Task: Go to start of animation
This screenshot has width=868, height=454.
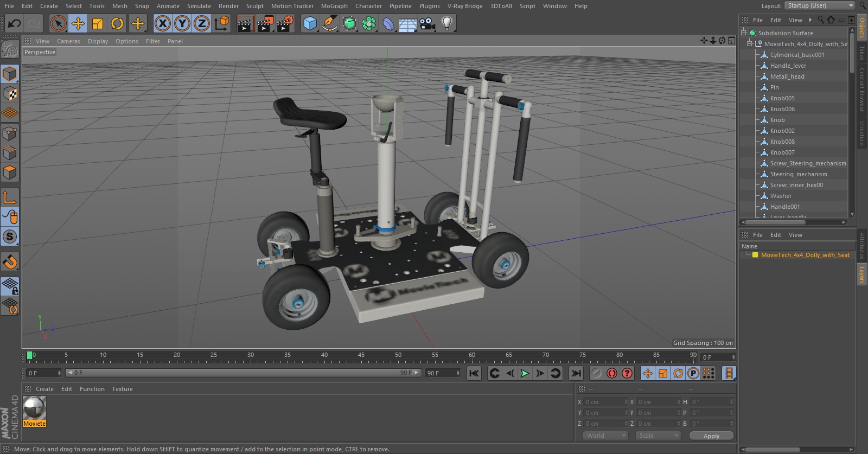Action: [x=474, y=373]
